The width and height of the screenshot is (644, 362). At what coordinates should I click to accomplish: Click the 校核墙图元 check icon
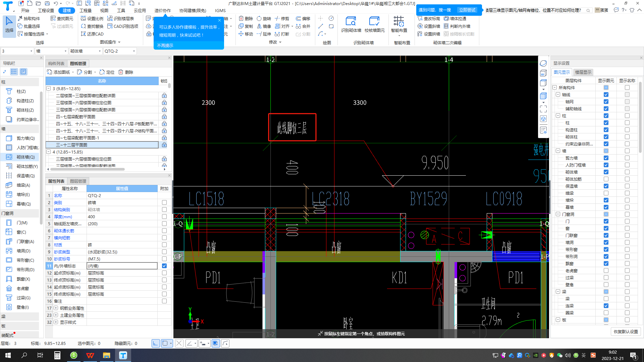pos(374,24)
